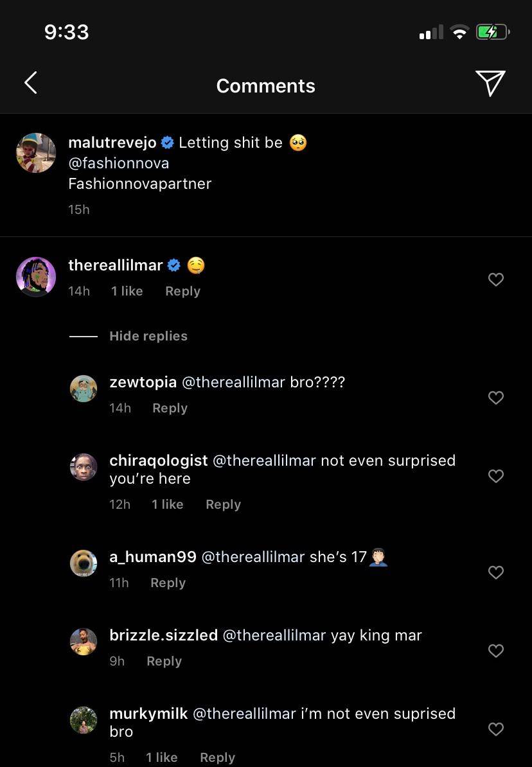This screenshot has width=532, height=767.
Task: Heart the a_human99 reply
Action: (x=495, y=572)
